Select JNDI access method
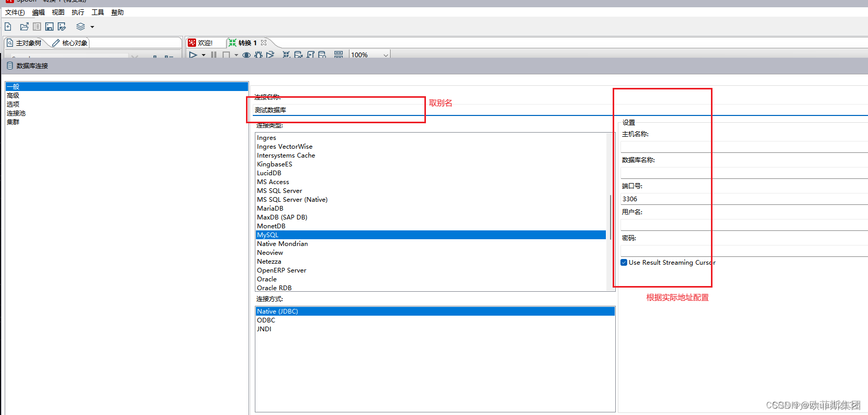 click(x=264, y=329)
